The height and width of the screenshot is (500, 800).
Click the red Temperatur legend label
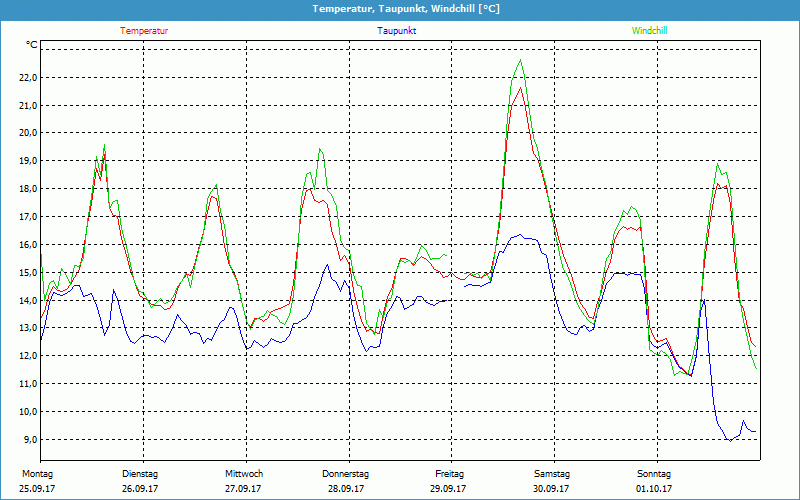click(x=144, y=31)
